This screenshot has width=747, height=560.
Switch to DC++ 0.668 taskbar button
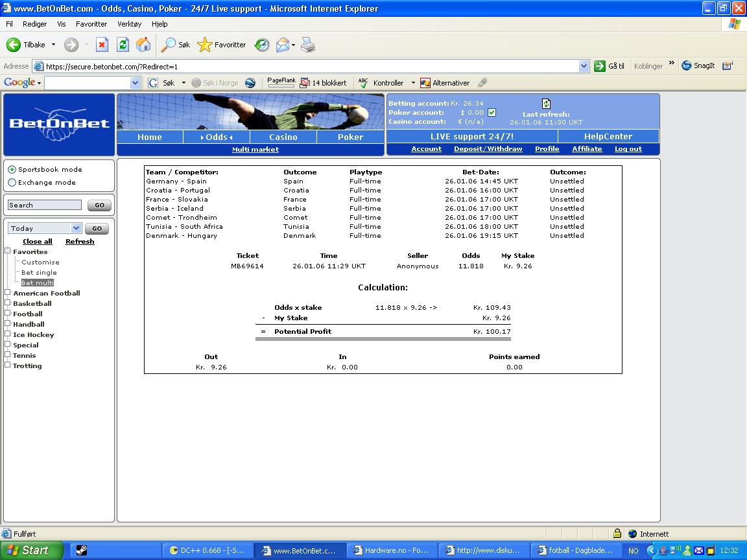coord(207,550)
